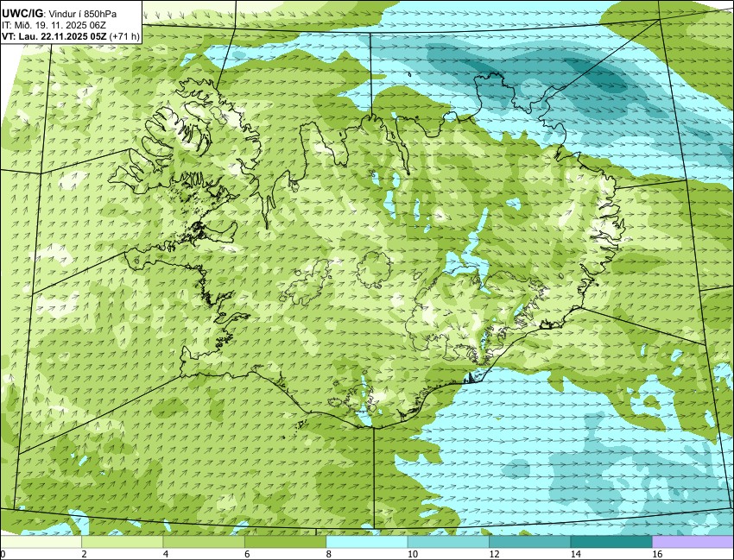This screenshot has height=560, width=734.
Task: Click the UWC/IG Vindur í 850hPa title text
Action: click(59, 15)
